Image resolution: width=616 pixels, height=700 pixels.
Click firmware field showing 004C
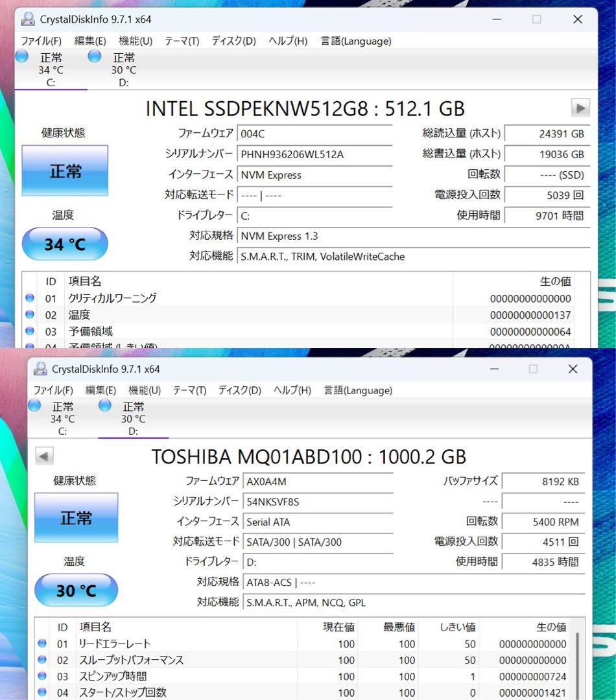[x=314, y=134]
